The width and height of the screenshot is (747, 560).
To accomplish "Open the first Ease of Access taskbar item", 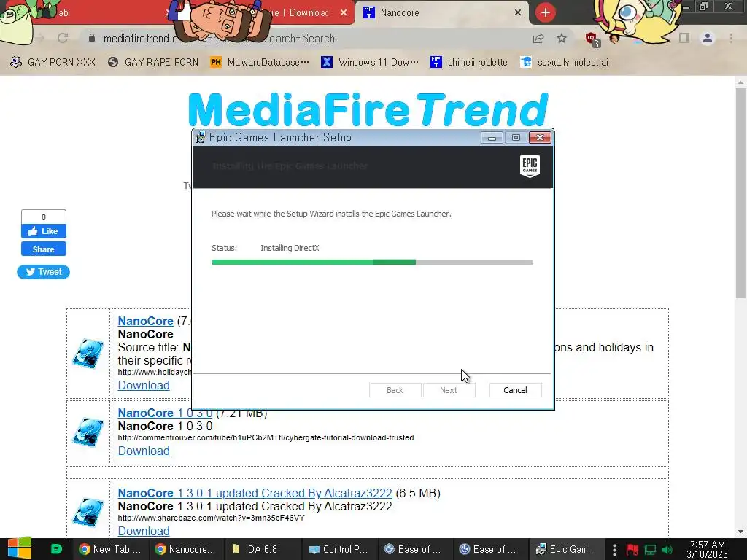I will click(414, 549).
